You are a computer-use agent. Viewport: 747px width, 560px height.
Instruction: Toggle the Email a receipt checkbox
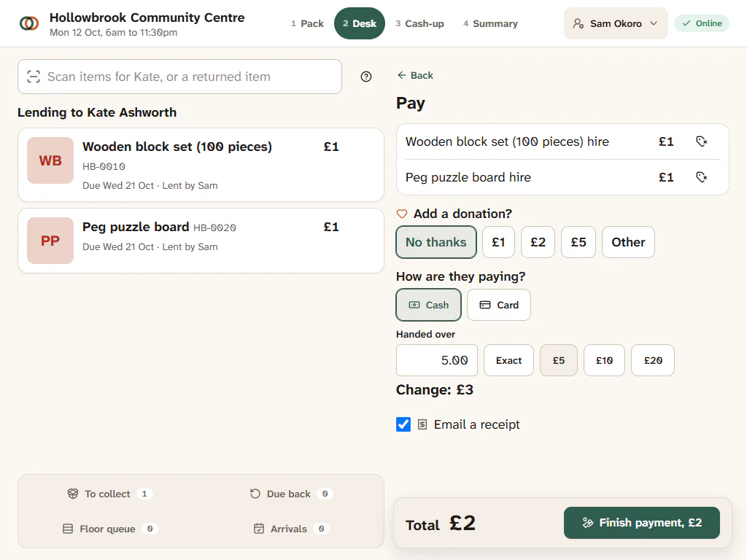pos(403,424)
